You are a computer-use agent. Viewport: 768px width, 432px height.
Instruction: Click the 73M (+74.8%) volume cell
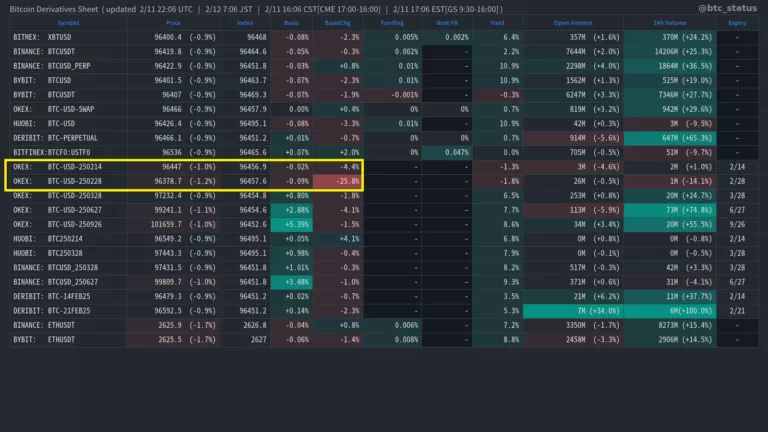pyautogui.click(x=670, y=210)
